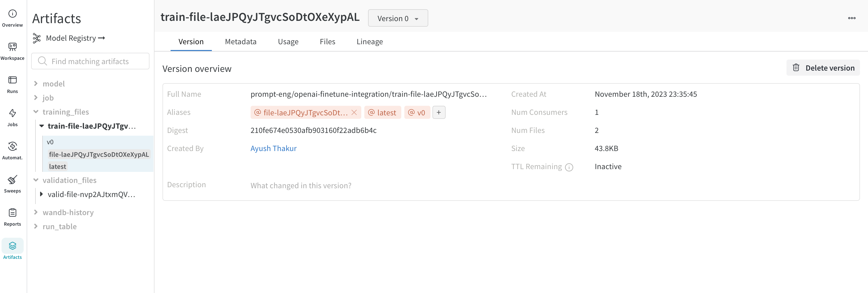868x293 pixels.
Task: Expand the model artifact group
Action: pyautogui.click(x=36, y=83)
